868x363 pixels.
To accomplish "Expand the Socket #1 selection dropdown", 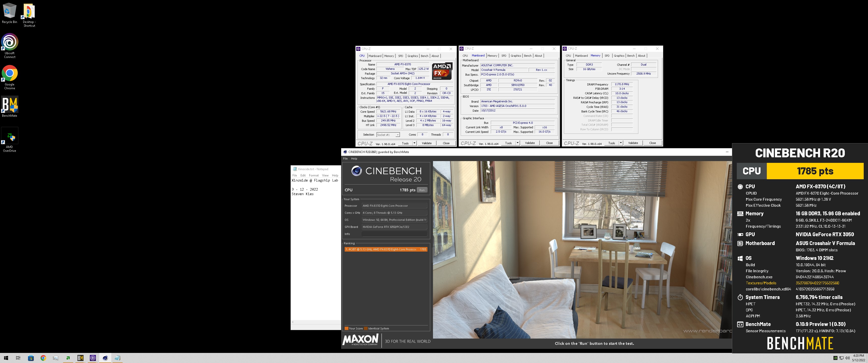I will [398, 135].
